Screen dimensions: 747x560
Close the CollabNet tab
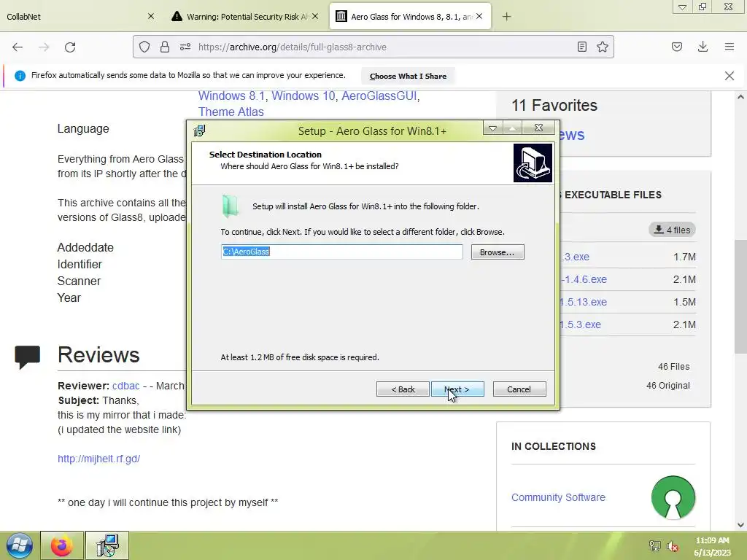pos(151,16)
